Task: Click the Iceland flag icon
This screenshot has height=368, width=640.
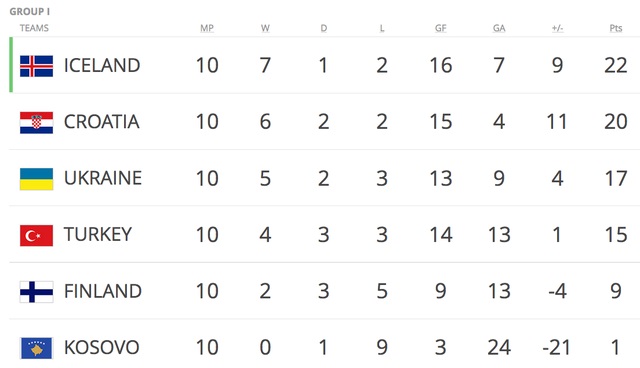Action: (x=36, y=66)
